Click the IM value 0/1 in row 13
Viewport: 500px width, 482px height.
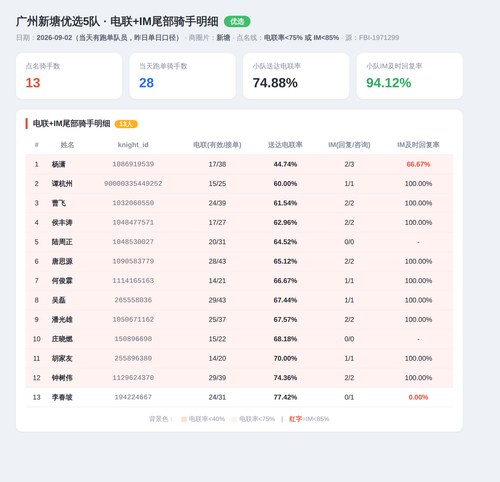click(x=349, y=397)
